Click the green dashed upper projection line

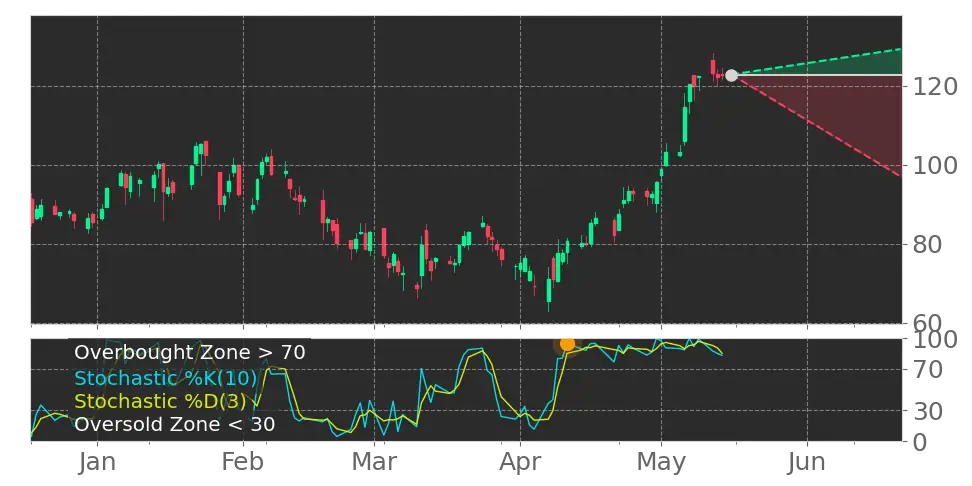pos(818,61)
